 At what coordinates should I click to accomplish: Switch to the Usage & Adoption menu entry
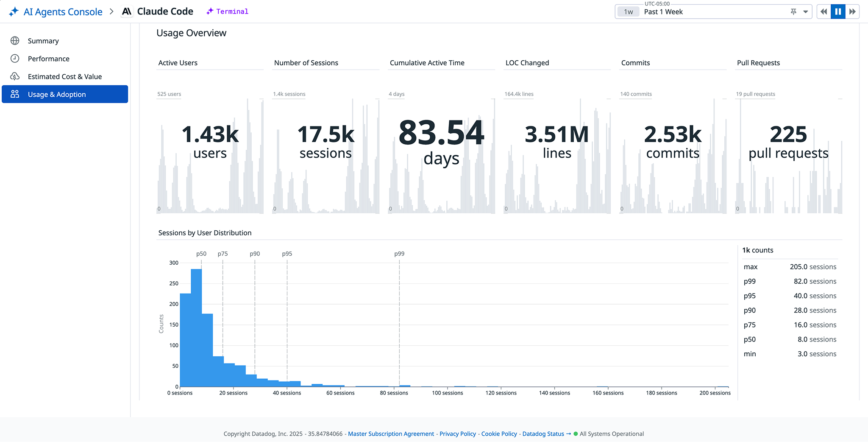56,94
